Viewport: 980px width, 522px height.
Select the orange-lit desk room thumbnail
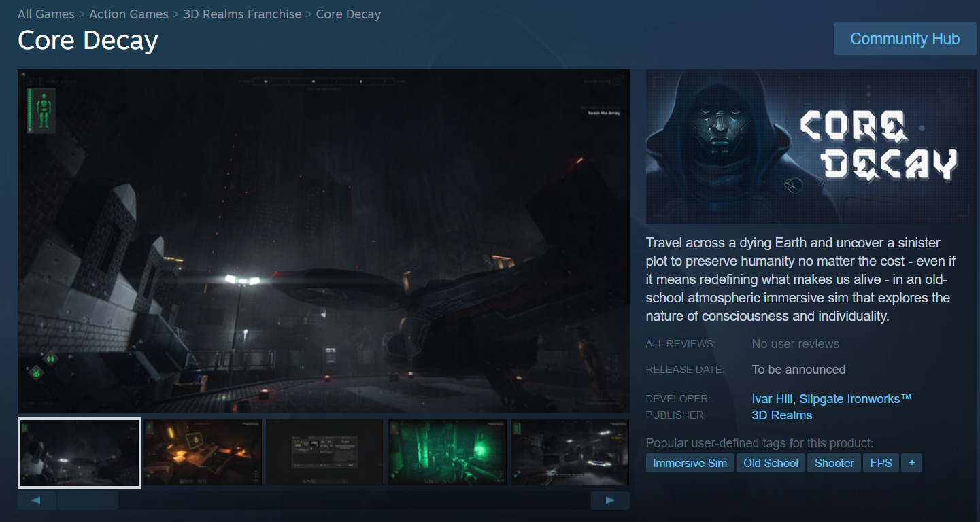203,453
